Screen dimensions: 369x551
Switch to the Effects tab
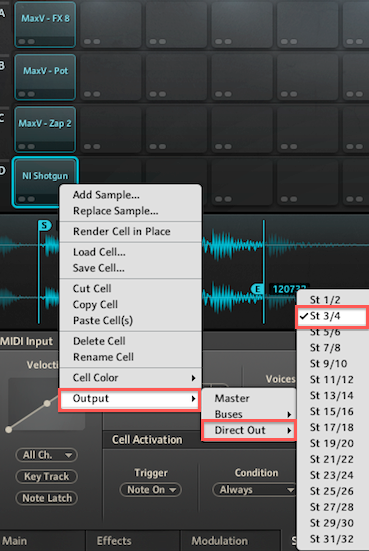tap(114, 540)
